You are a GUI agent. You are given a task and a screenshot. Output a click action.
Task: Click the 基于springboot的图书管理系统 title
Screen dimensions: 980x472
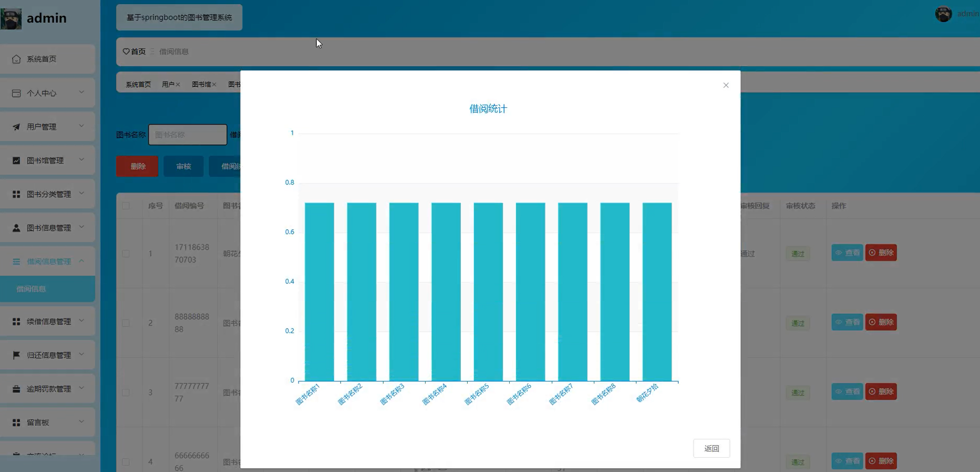179,17
